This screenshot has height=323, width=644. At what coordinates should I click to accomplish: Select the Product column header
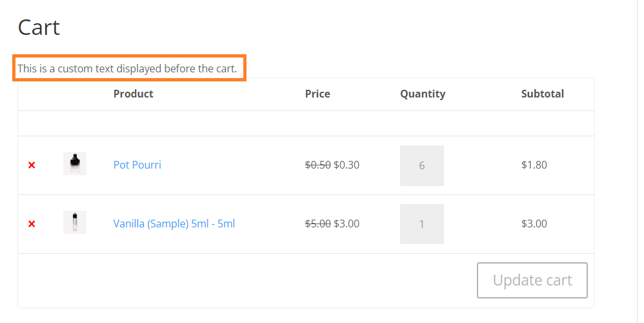tap(133, 94)
